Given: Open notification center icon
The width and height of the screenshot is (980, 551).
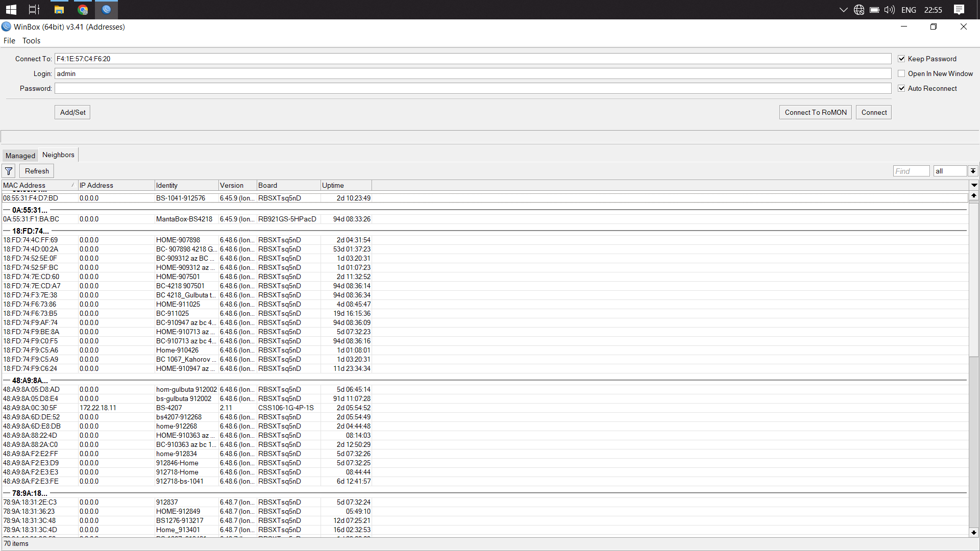Looking at the screenshot, I should tap(959, 10).
